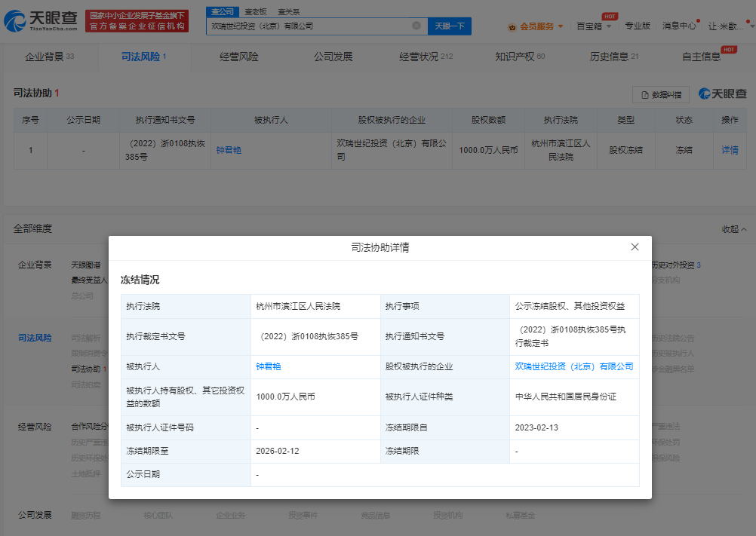Image resolution: width=756 pixels, height=536 pixels.
Task: Collapse 全部维度 using the 收起 control
Action: (732, 228)
